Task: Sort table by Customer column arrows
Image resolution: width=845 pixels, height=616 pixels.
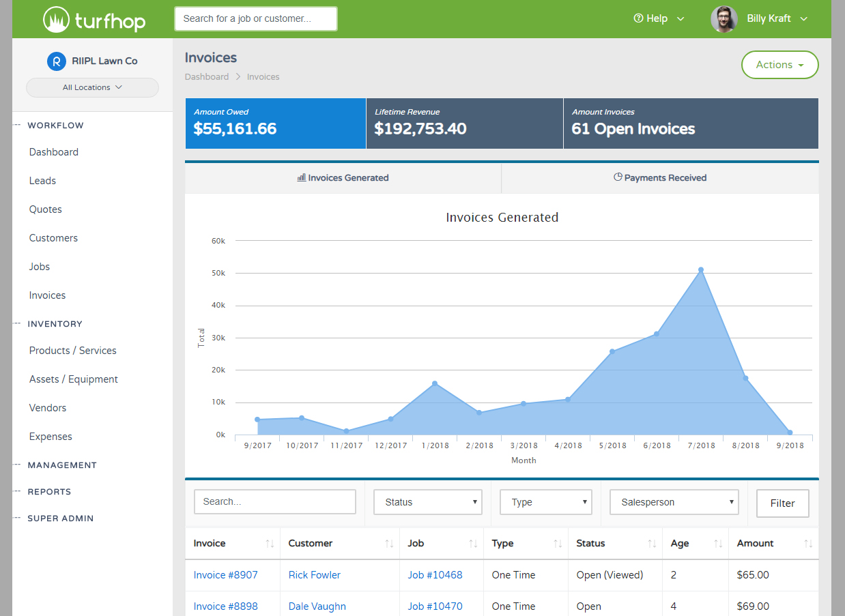Action: click(x=389, y=544)
